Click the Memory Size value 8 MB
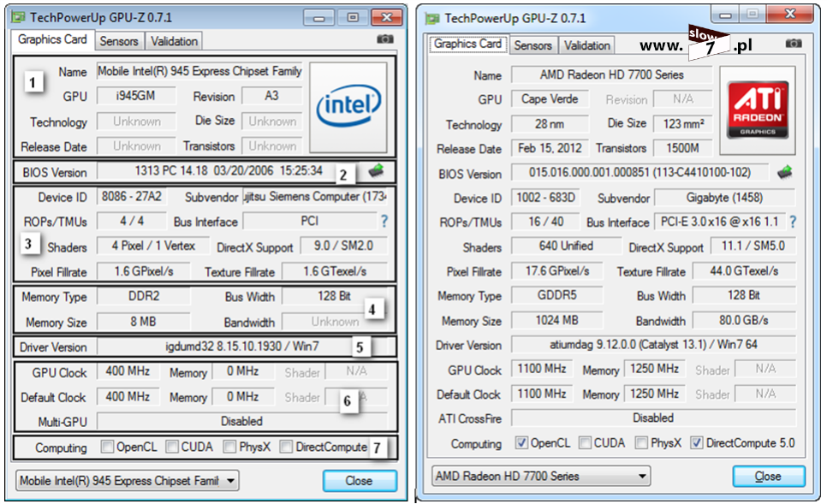 pyautogui.click(x=144, y=322)
